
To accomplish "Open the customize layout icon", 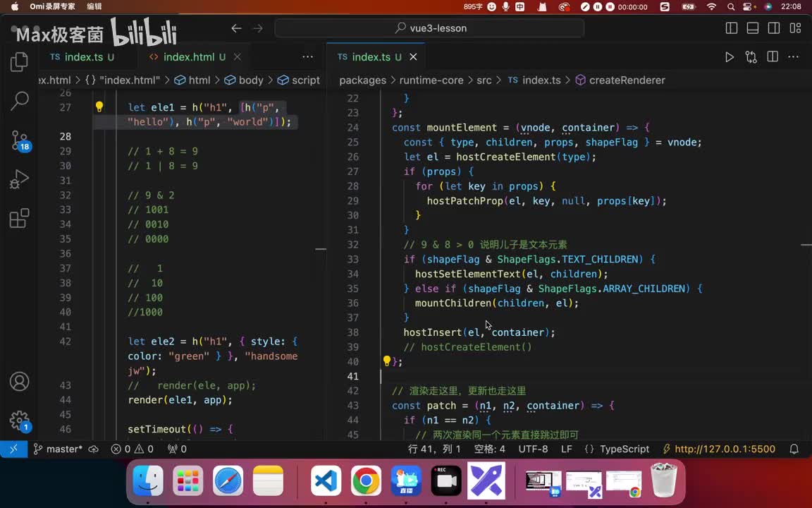I will (x=795, y=28).
